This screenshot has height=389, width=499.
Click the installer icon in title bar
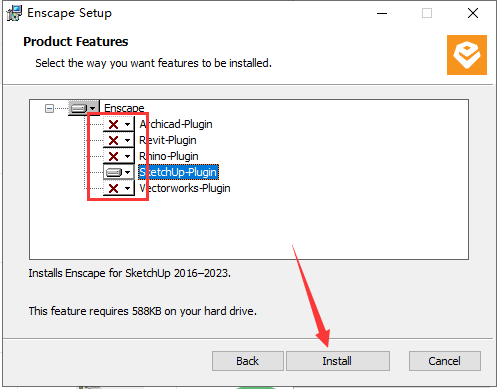pos(14,13)
